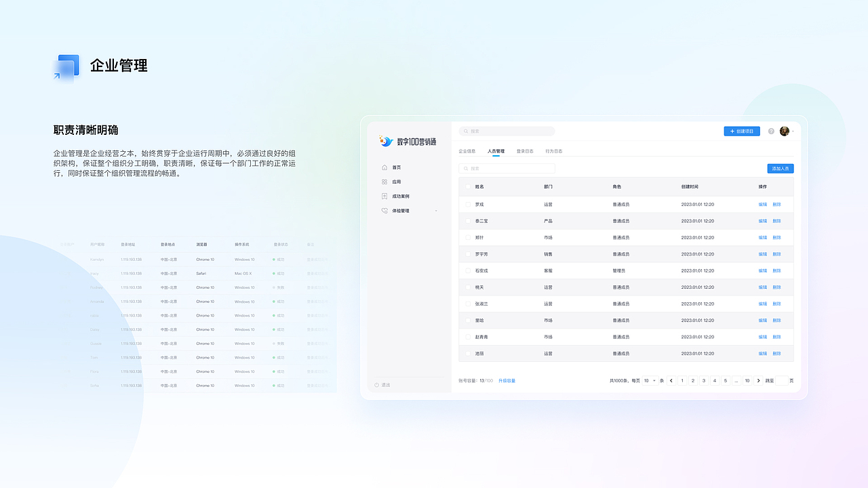The image size is (868, 488).
Task: Click the 升级容量 upgrade link
Action: 507,380
